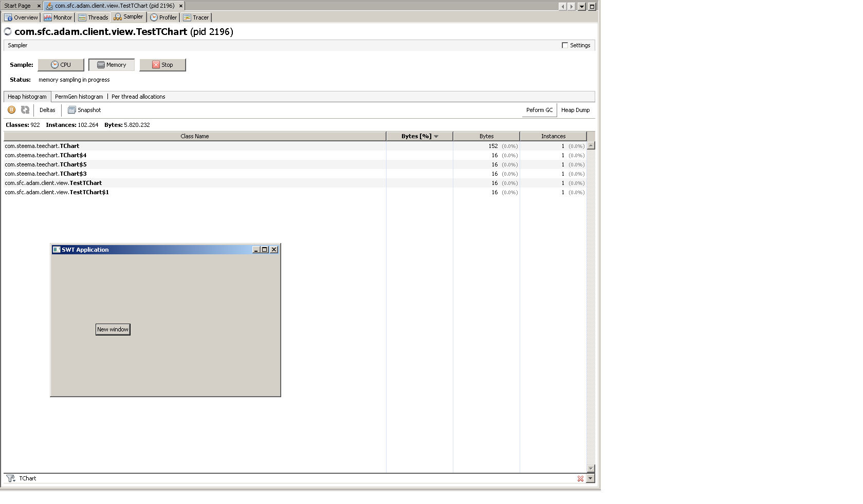
Task: Toggle the Deltas view
Action: [x=47, y=110]
